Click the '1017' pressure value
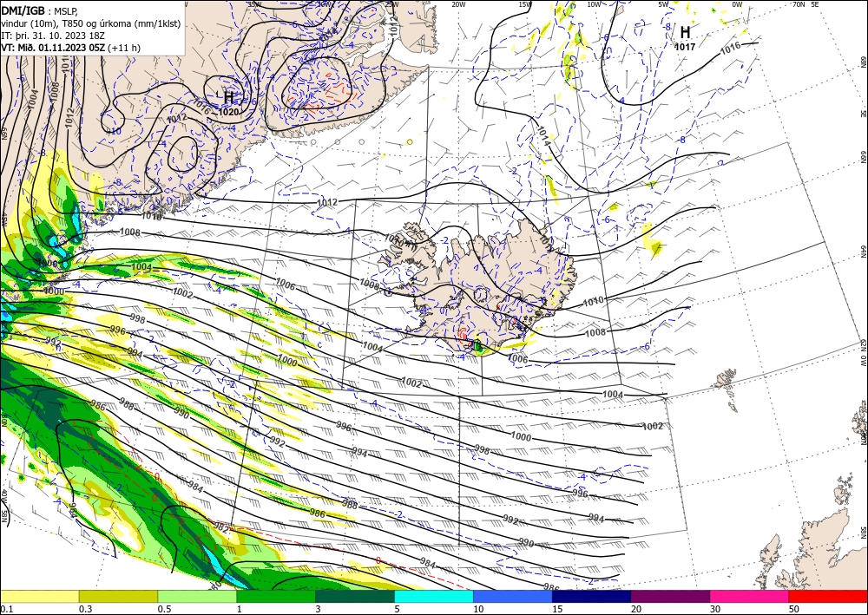This screenshot has height=615, width=868. click(685, 47)
